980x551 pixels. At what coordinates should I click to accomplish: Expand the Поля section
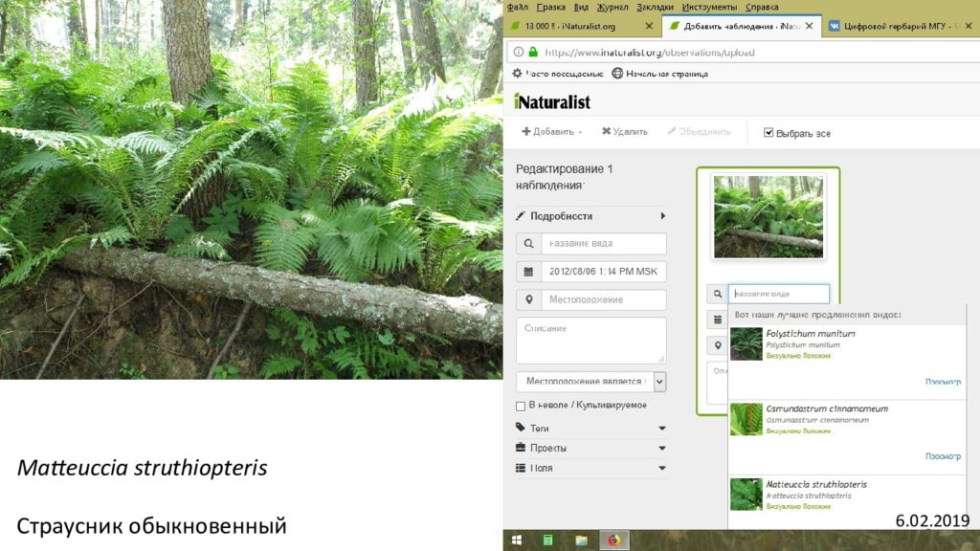point(591,468)
